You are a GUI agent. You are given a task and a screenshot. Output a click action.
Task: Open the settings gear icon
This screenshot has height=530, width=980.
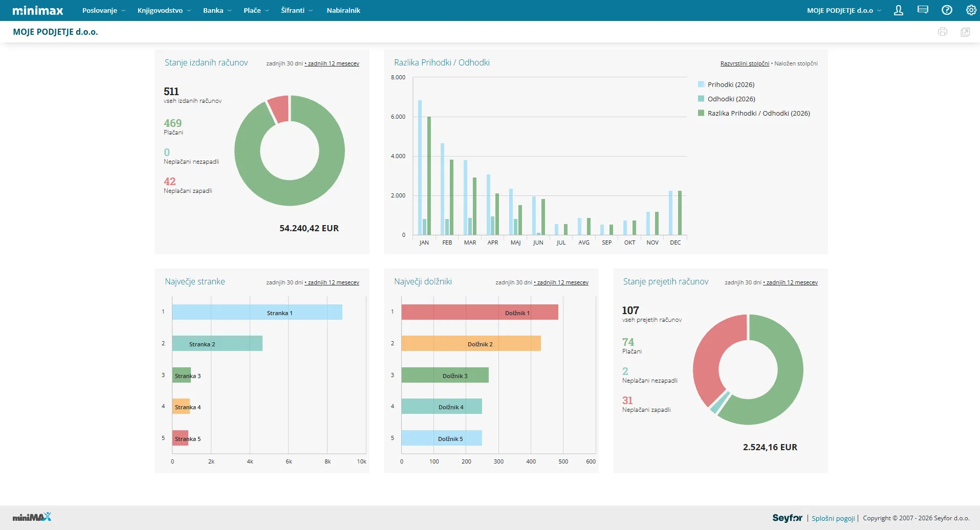(x=971, y=10)
